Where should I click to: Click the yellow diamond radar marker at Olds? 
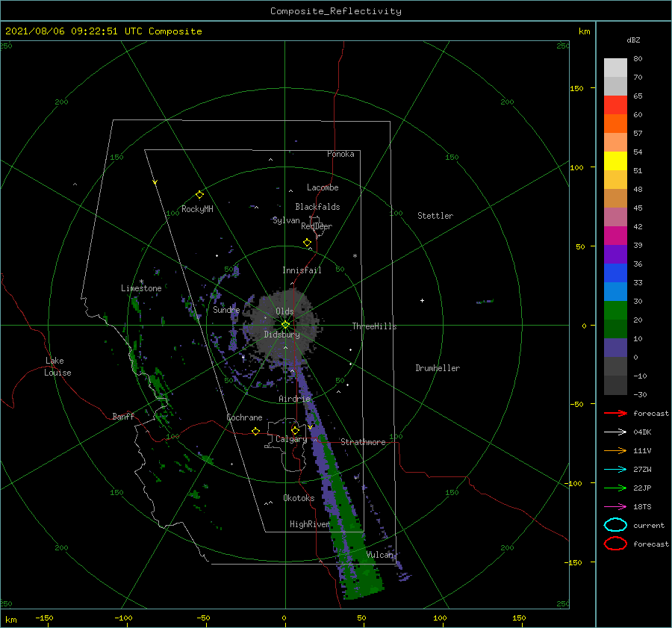(x=285, y=325)
